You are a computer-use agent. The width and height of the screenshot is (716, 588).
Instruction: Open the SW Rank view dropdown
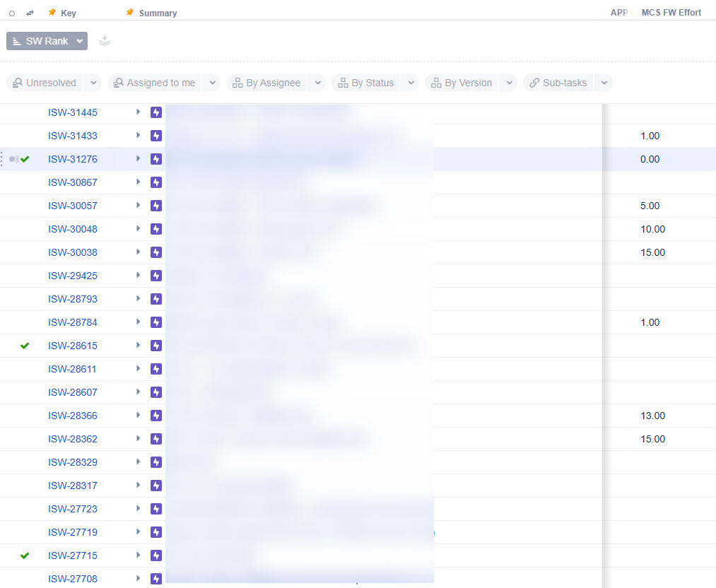coord(47,41)
